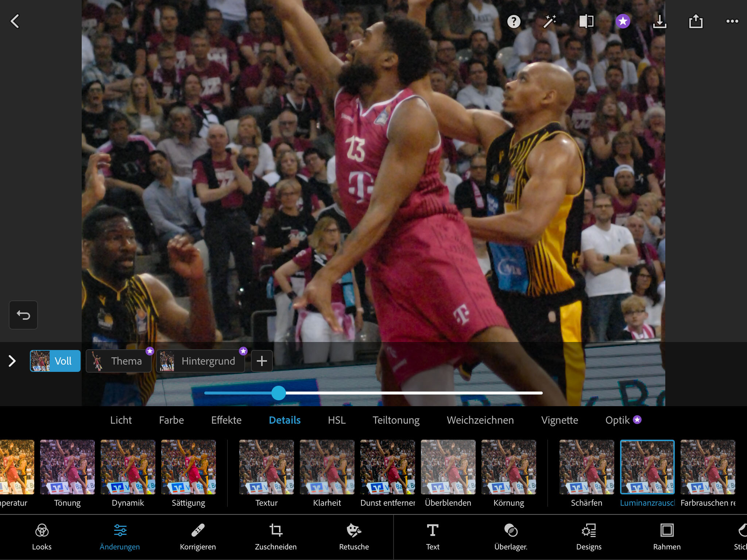Open the three-dot more options menu
The image size is (747, 560).
click(x=732, y=22)
